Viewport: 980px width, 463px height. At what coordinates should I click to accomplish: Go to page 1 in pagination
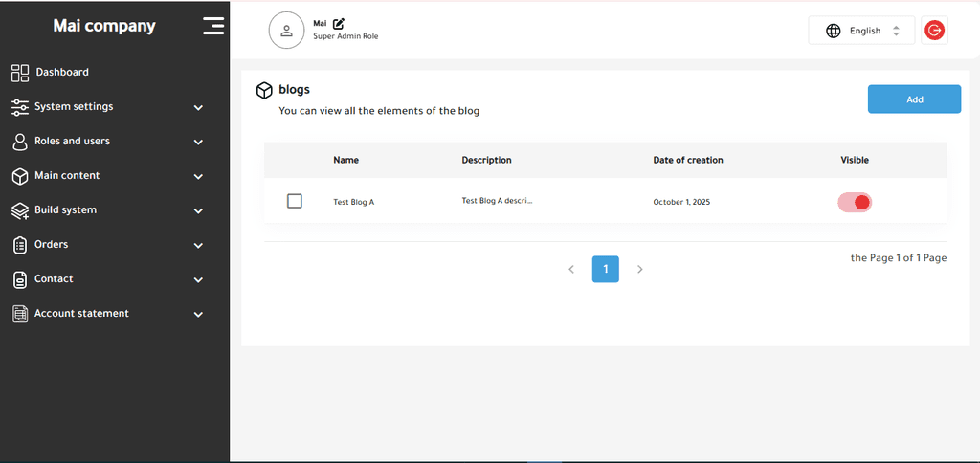click(x=606, y=270)
